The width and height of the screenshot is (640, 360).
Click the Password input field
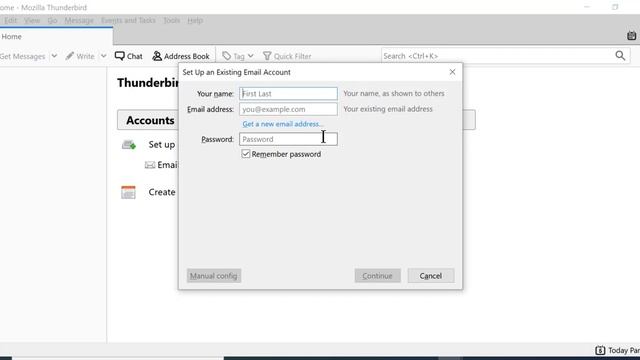coord(288,139)
